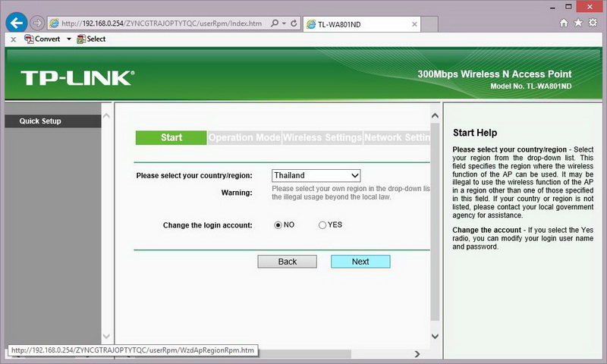Click the Back button
607x364 pixels.
pos(288,262)
